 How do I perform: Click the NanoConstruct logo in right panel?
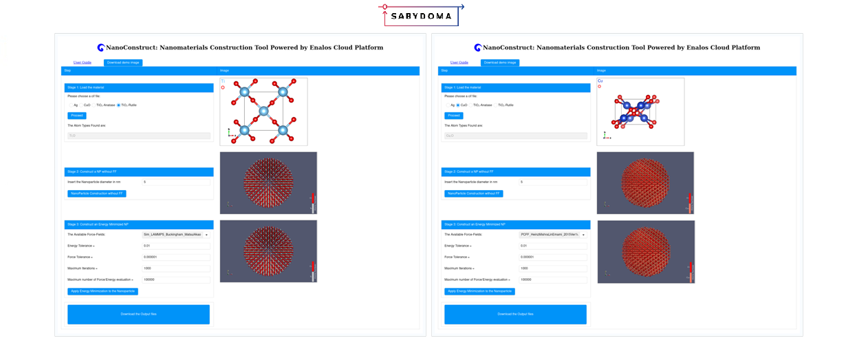point(478,48)
